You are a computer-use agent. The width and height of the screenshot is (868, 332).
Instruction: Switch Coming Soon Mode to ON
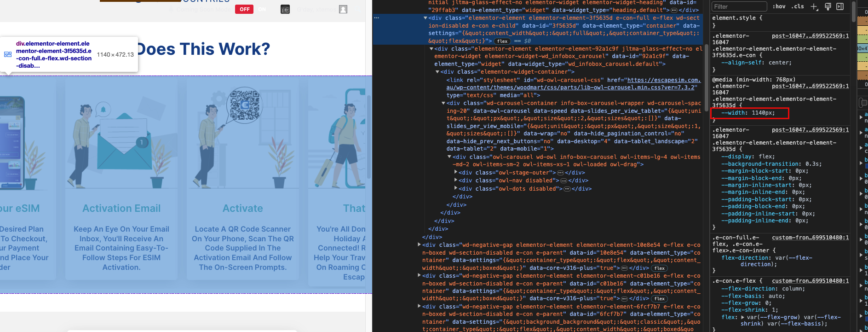point(262,9)
